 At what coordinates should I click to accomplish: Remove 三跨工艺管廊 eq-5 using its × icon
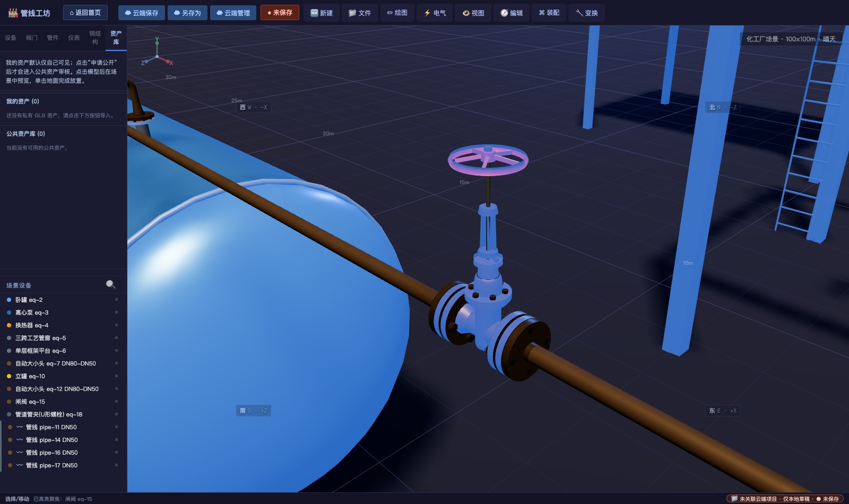(x=116, y=338)
